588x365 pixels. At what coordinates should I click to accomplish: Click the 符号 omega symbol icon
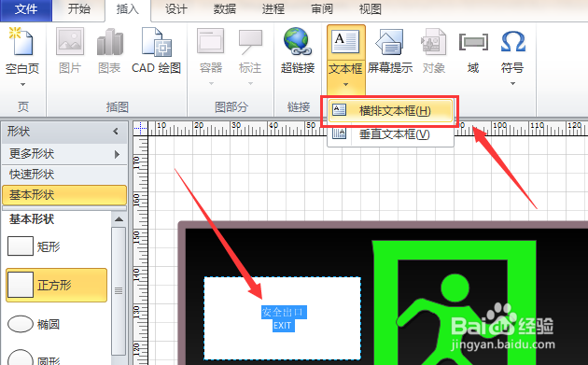(512, 41)
